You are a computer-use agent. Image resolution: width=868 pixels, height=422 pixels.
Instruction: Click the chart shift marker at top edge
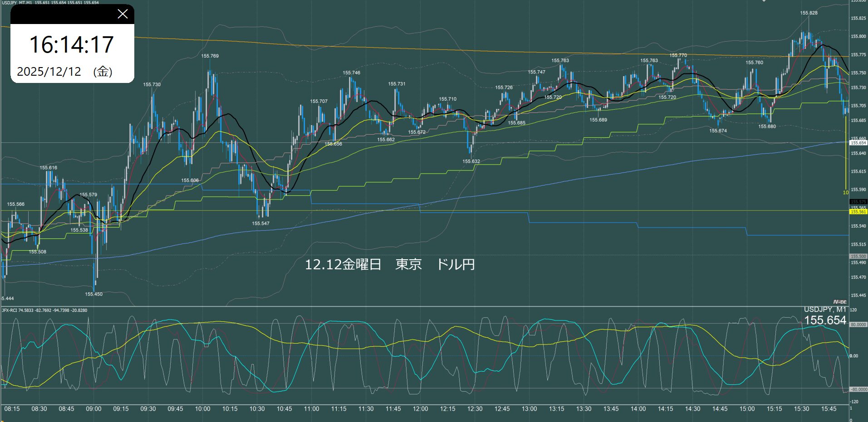[x=763, y=1]
